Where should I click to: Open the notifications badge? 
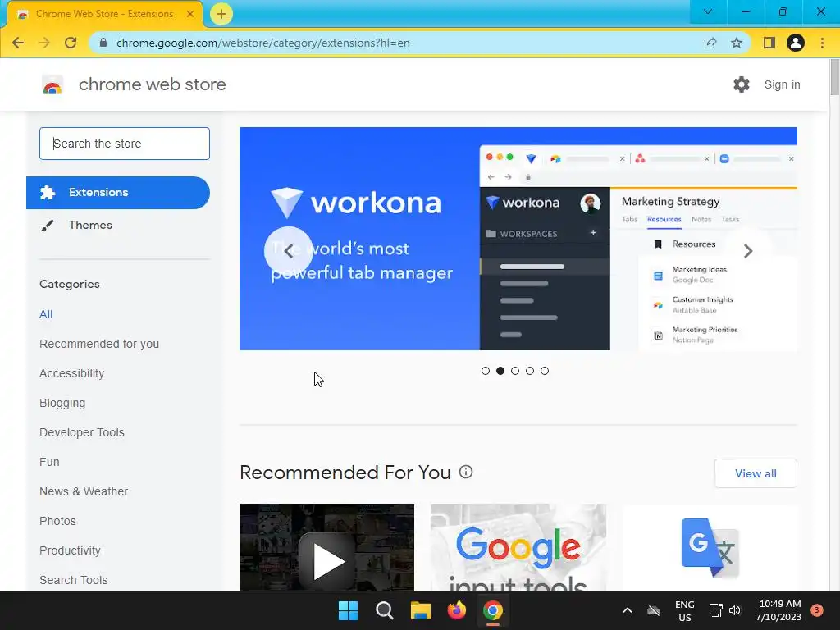point(817,610)
